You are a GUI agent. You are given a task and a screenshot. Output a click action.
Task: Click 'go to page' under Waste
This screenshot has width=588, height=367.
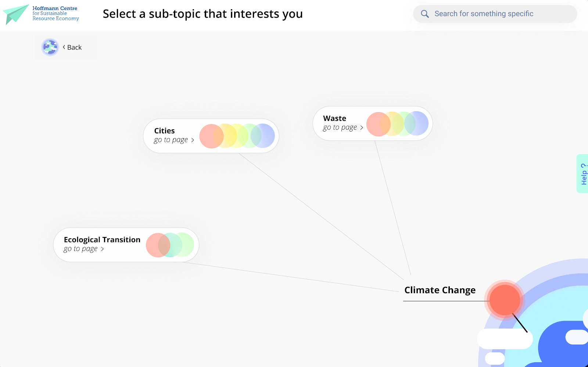pos(340,127)
